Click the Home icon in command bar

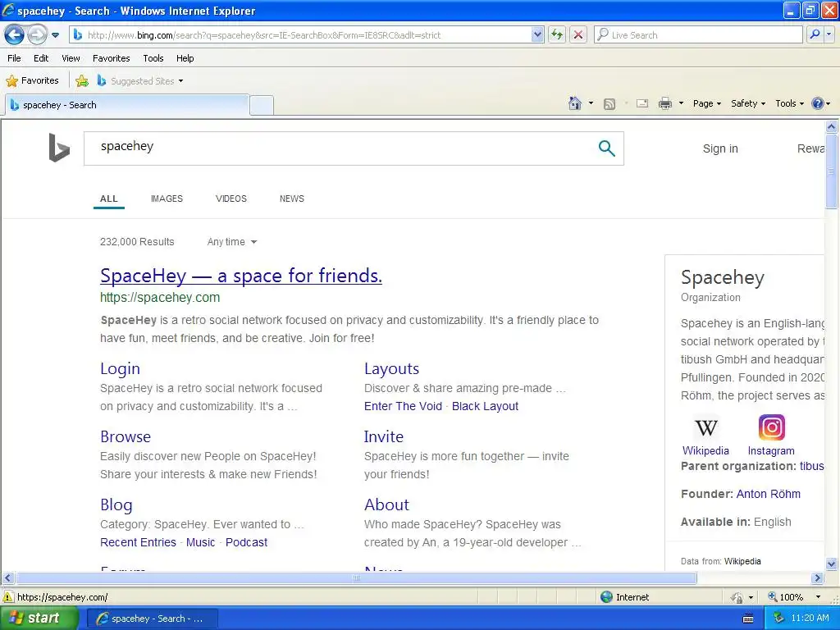575,103
